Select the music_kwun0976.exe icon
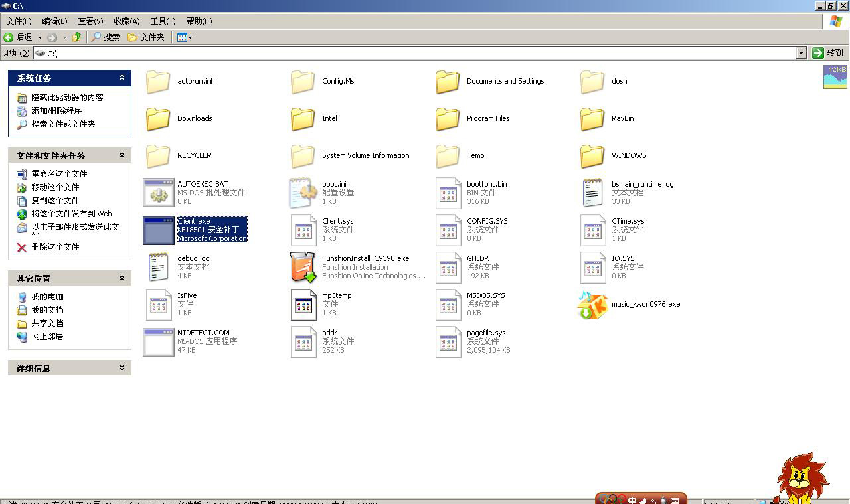 [x=592, y=305]
